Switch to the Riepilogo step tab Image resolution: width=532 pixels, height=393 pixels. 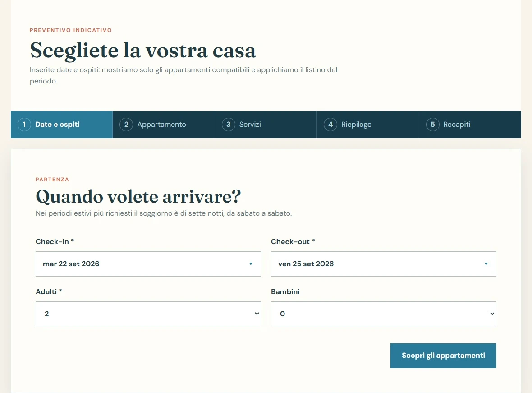(x=368, y=125)
